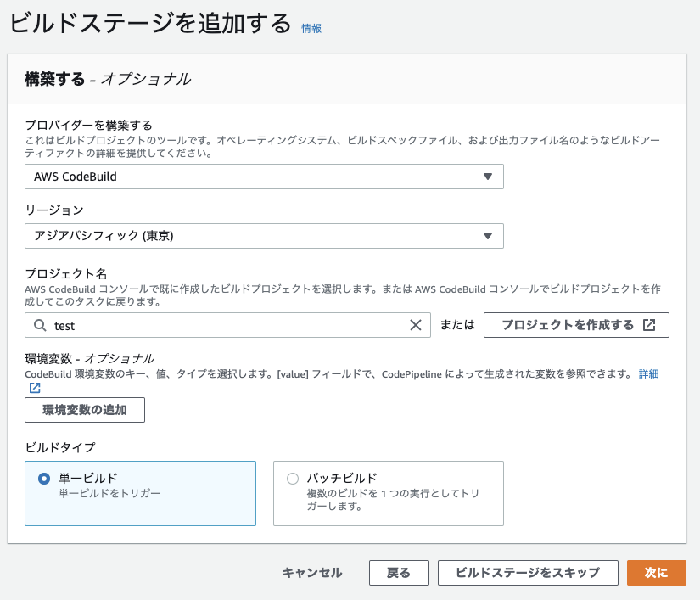Open the プロバイダーを構築する dropdown
This screenshot has width=700, height=600.
(264, 177)
